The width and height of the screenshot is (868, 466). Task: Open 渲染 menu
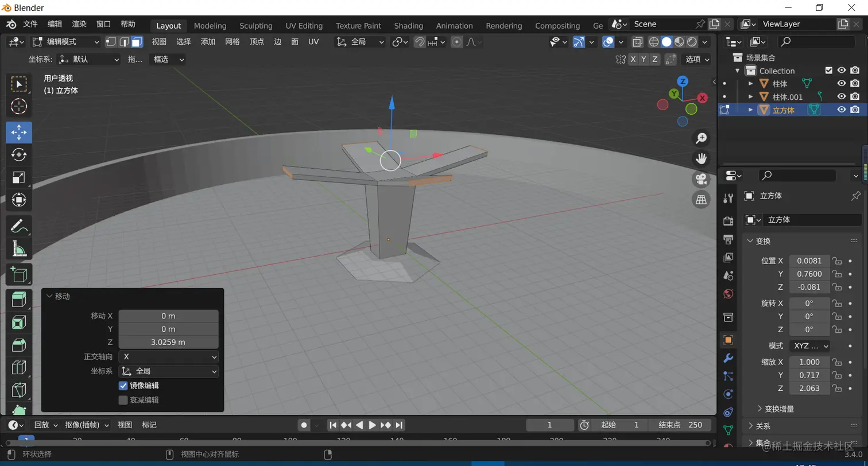click(x=79, y=24)
